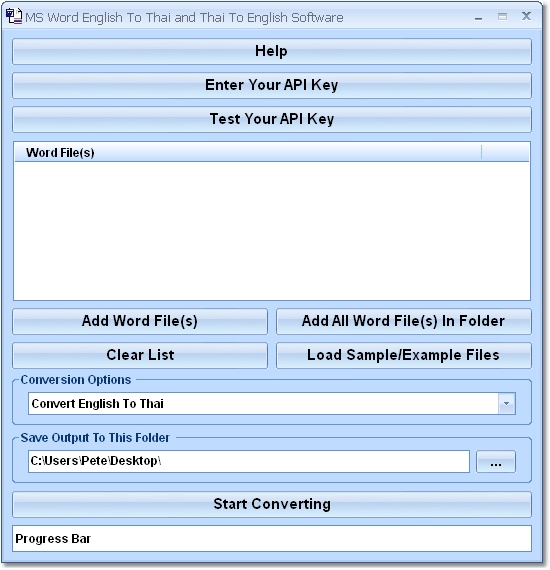Click Enter Your API Key button
The image size is (550, 570).
272,85
